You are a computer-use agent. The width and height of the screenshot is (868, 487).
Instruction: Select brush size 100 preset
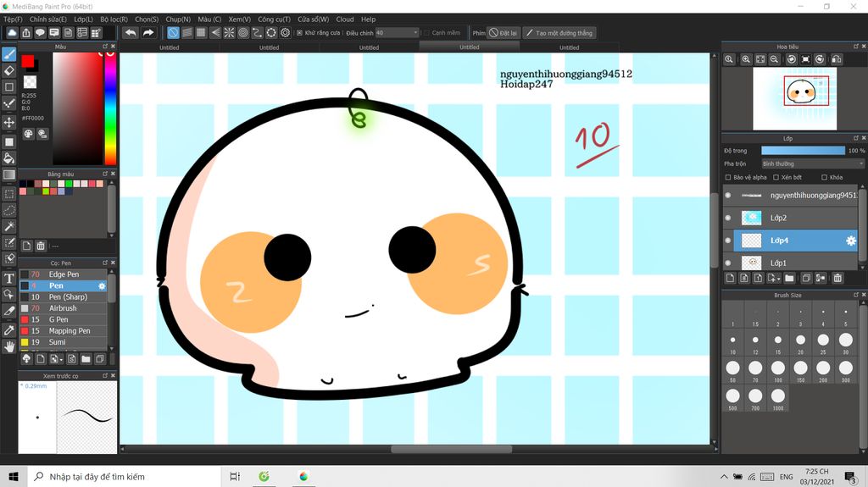778,368
